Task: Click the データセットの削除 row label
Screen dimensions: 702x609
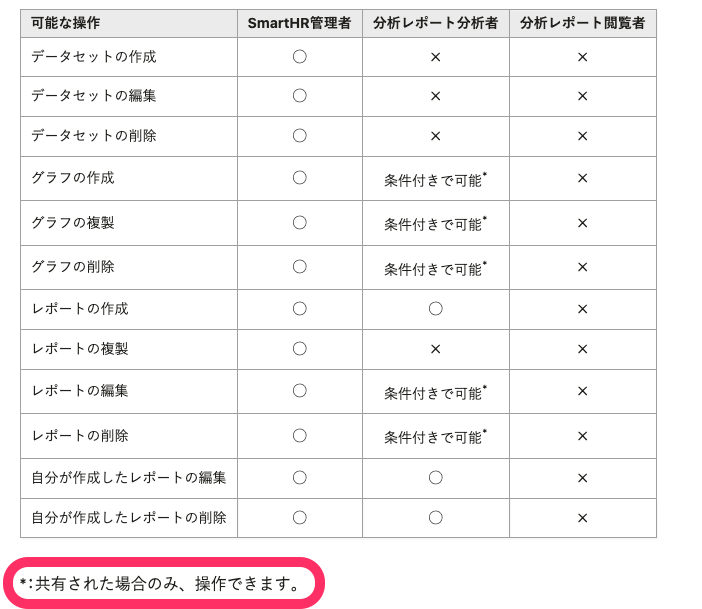Action: click(x=94, y=135)
